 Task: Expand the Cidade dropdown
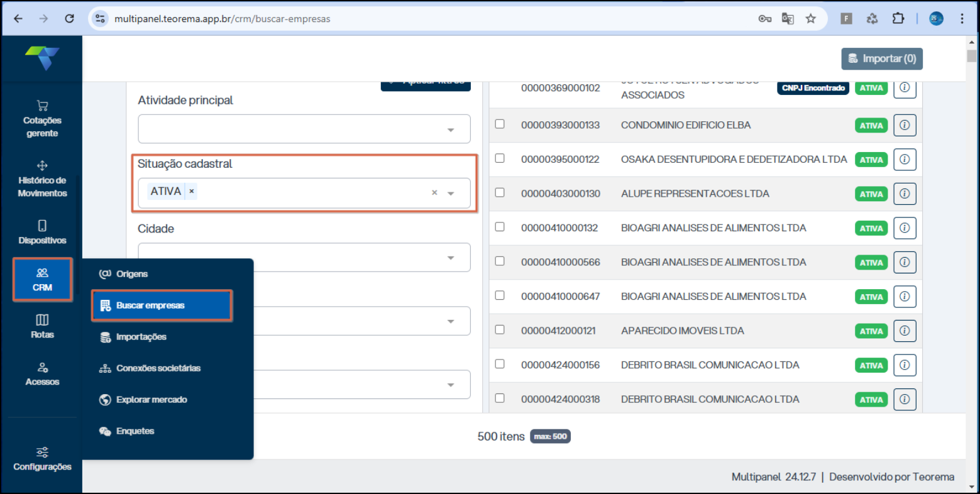(x=451, y=258)
